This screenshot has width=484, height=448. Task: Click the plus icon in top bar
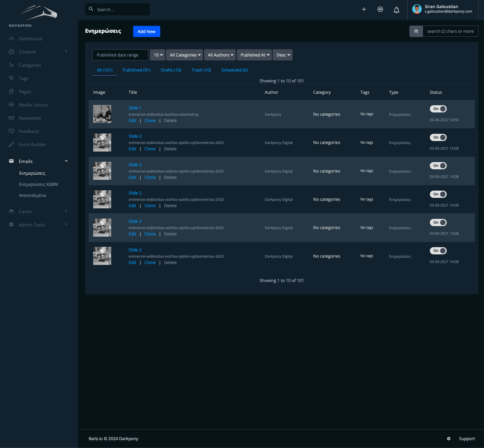coord(364,9)
